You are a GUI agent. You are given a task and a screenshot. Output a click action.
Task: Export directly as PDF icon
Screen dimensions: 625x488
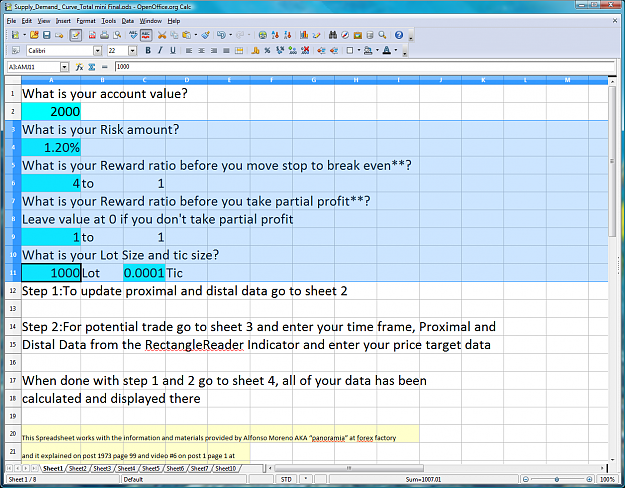pyautogui.click(x=92, y=35)
